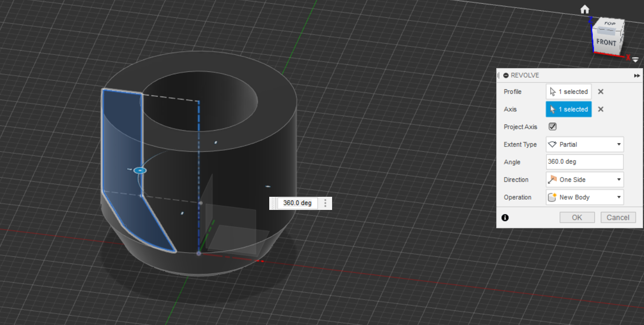Select the TOP face of the ViewCube
This screenshot has width=644, height=325.
609,23
